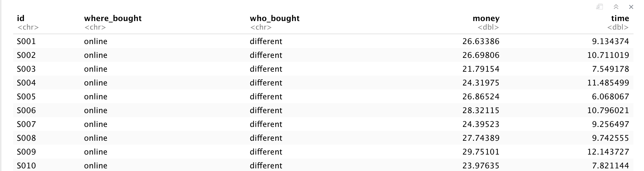
Task: Click "different" cell in row S002
Action: click(266, 55)
